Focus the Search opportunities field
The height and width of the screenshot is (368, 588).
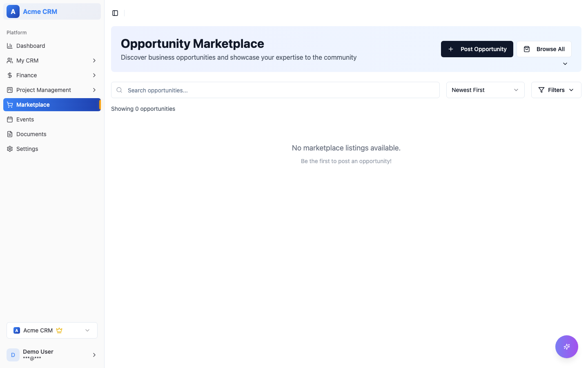275,90
